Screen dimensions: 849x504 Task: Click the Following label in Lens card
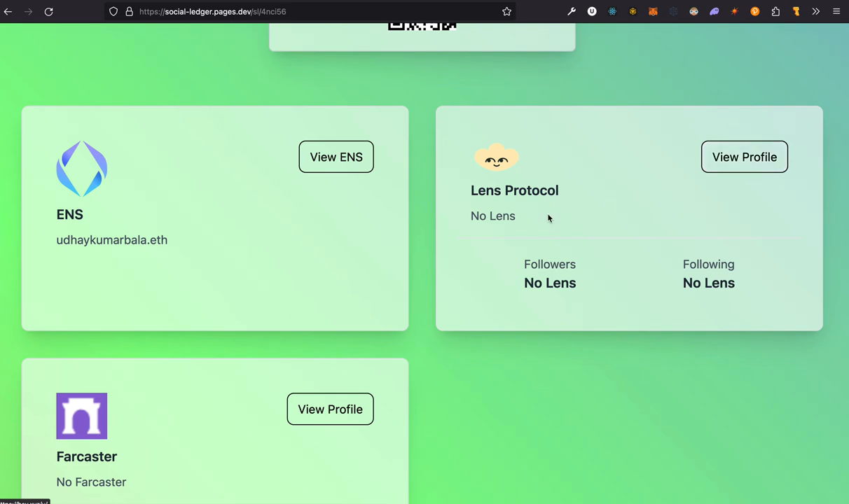click(709, 265)
